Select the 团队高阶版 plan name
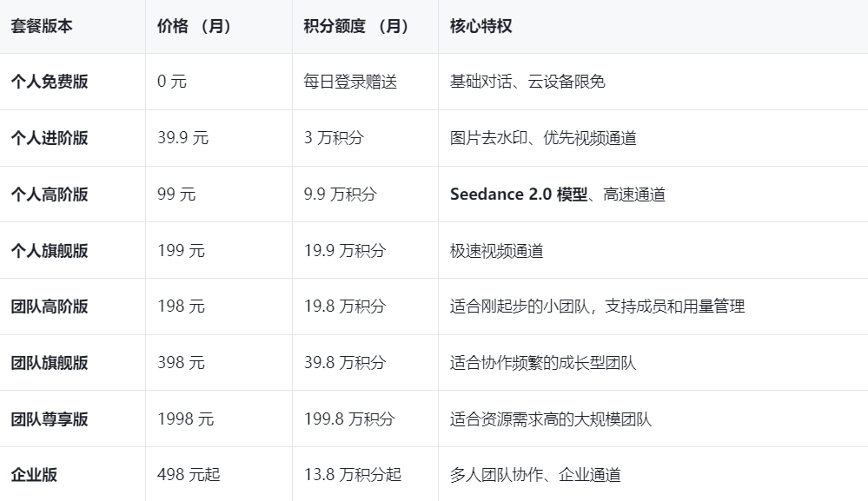This screenshot has width=868, height=501. pos(50,307)
